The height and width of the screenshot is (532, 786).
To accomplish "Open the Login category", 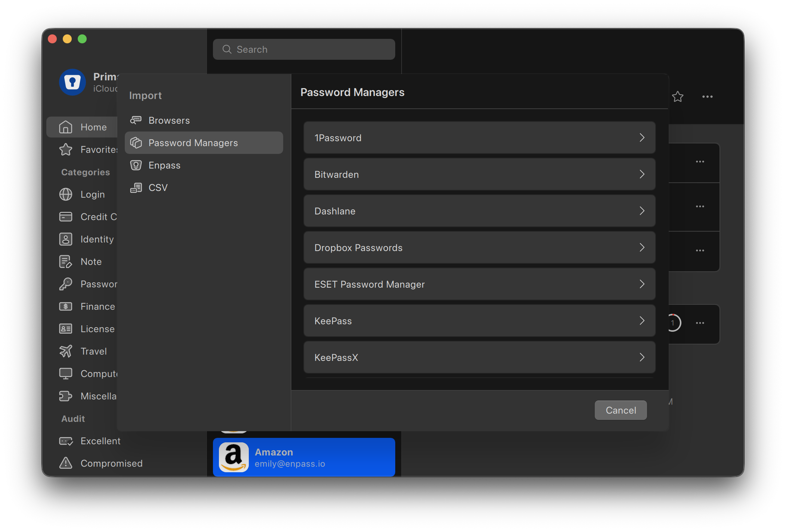I will [82, 194].
